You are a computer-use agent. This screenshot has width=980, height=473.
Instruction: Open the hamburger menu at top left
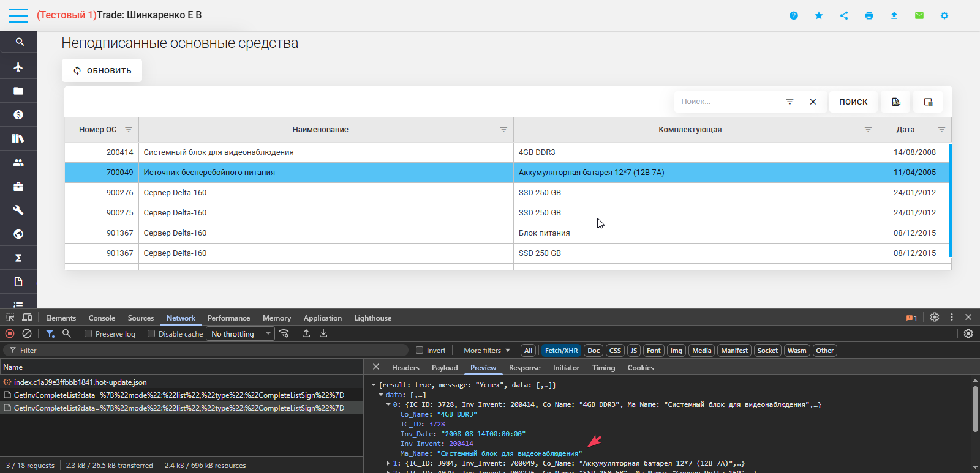pos(18,15)
